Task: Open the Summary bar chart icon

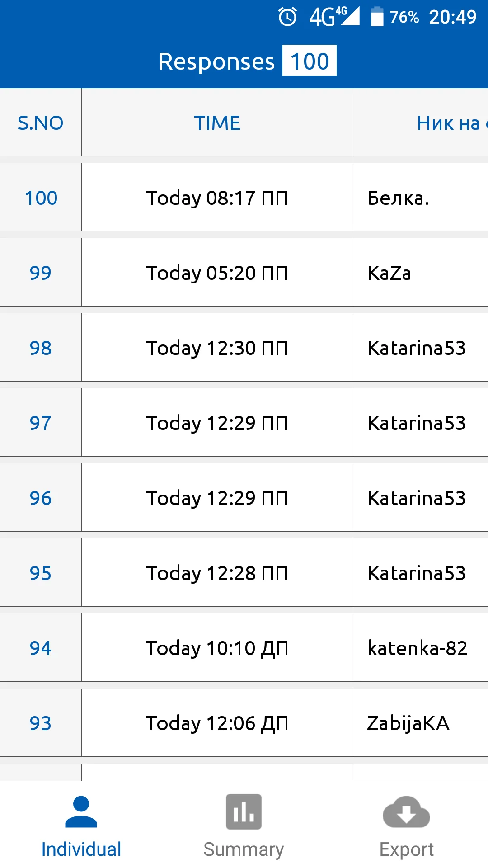Action: click(244, 812)
